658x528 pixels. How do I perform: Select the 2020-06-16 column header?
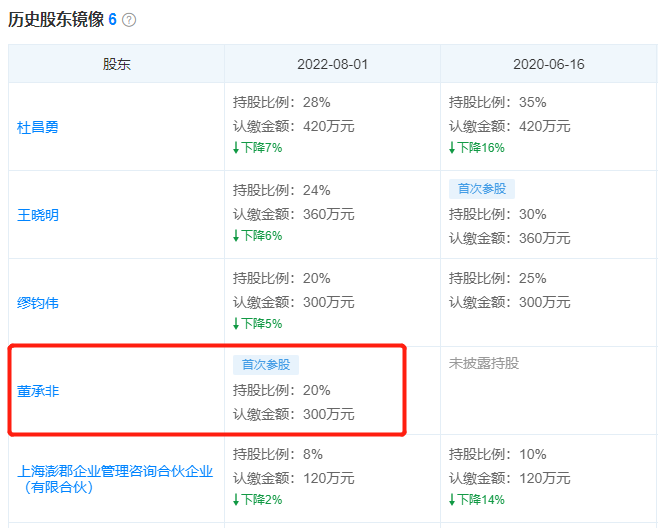pyautogui.click(x=548, y=64)
